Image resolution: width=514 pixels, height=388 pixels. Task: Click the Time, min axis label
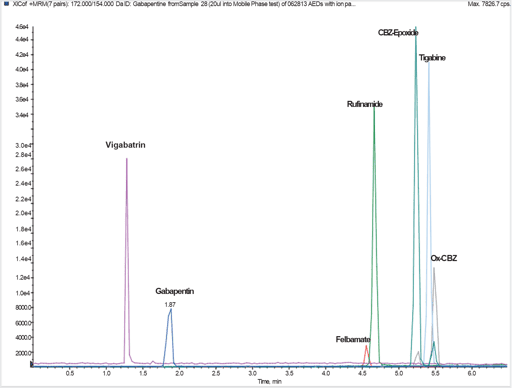click(269, 381)
